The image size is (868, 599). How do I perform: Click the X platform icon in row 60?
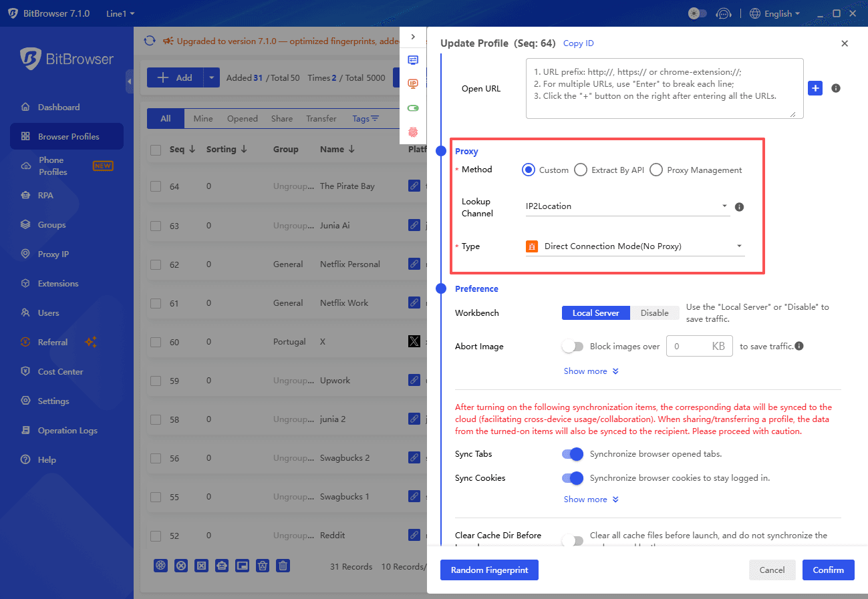[x=414, y=341]
